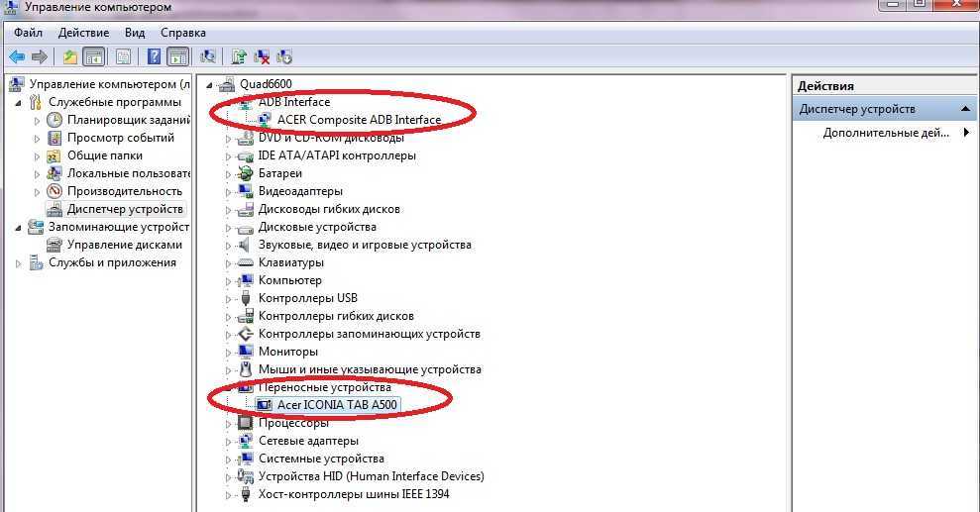Viewport: 980px width, 512px height.
Task: Select ACER Composite ADB Interface device
Action: tap(359, 120)
